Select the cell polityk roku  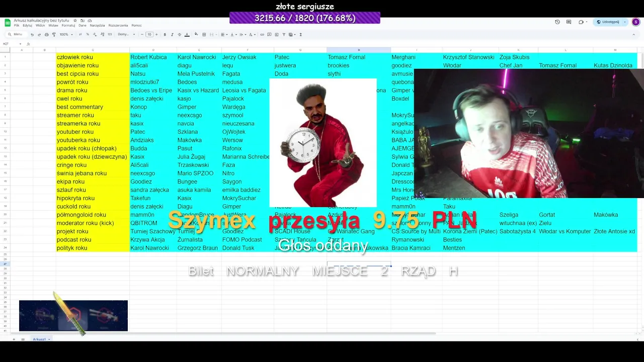93,248
